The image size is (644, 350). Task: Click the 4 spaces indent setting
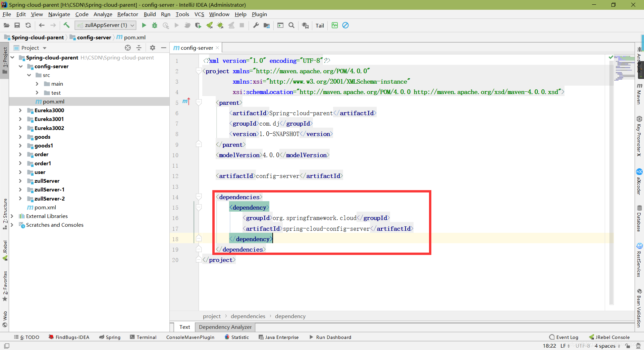pos(607,346)
